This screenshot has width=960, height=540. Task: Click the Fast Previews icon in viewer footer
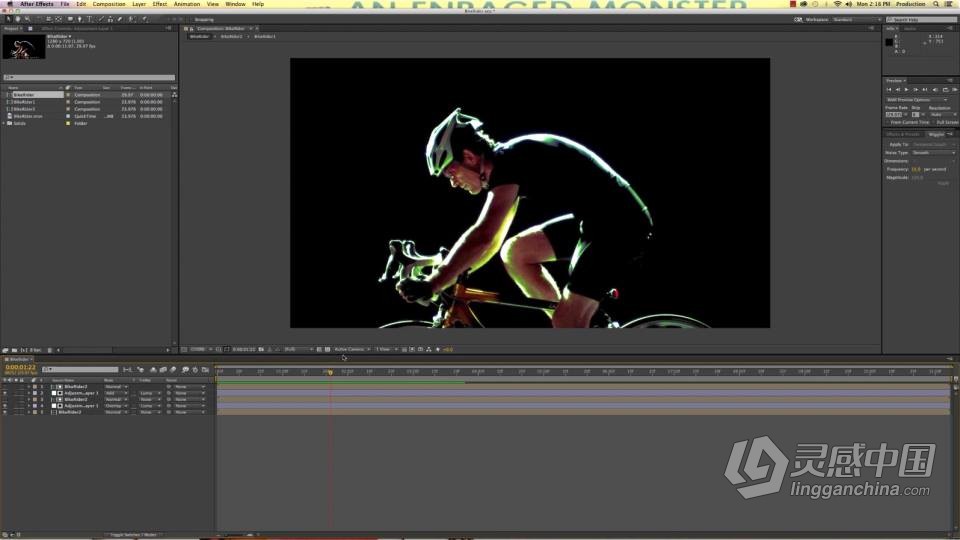click(x=411, y=349)
